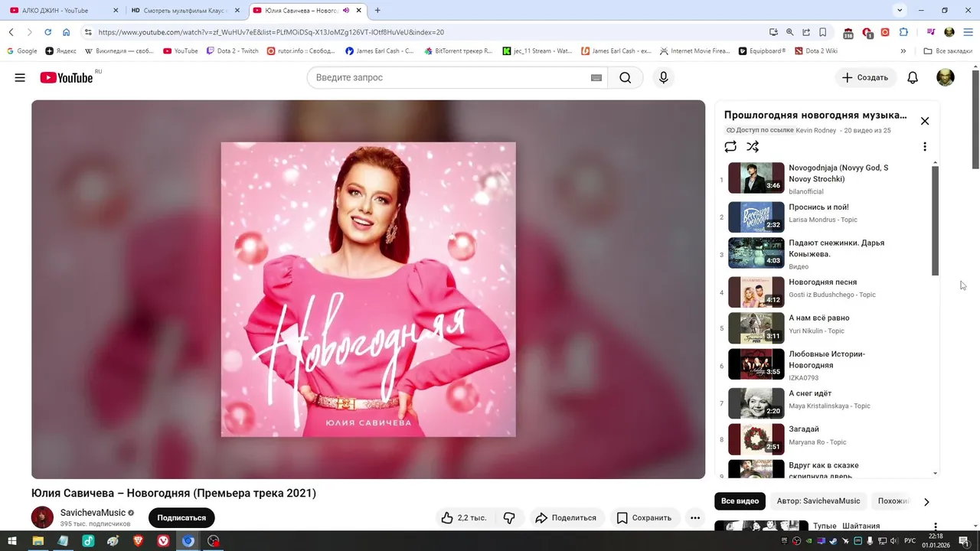Click the video player area
This screenshot has width=980, height=551.
pyautogui.click(x=368, y=289)
